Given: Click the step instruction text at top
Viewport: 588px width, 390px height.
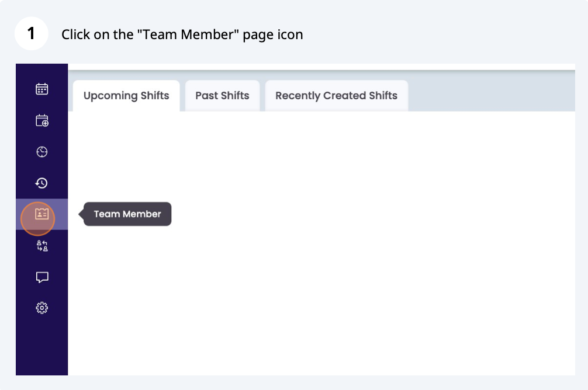Looking at the screenshot, I should (182, 34).
